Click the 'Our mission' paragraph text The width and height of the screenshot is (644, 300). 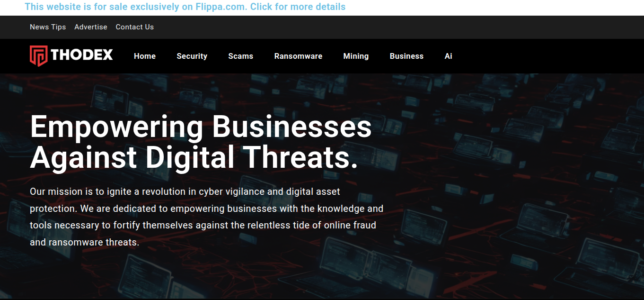pyautogui.click(x=207, y=217)
